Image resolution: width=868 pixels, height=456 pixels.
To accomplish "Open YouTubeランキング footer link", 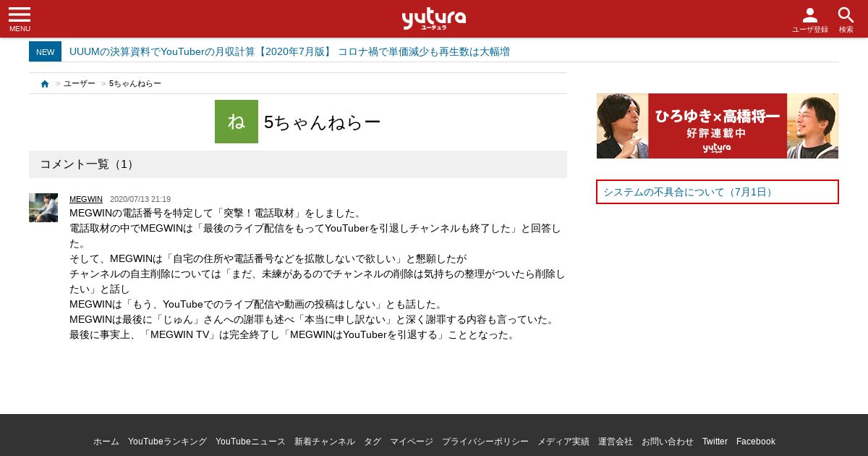I will [167, 442].
